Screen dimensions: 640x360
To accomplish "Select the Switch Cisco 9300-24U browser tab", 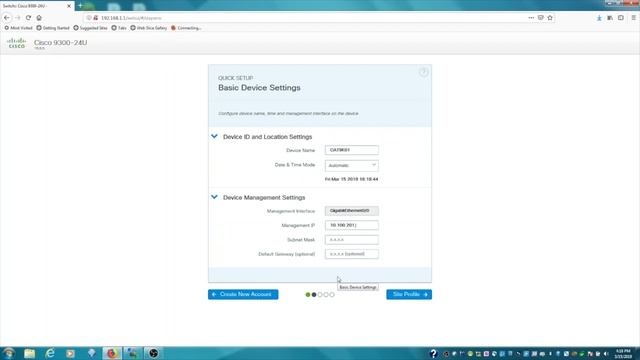I will [33, 6].
